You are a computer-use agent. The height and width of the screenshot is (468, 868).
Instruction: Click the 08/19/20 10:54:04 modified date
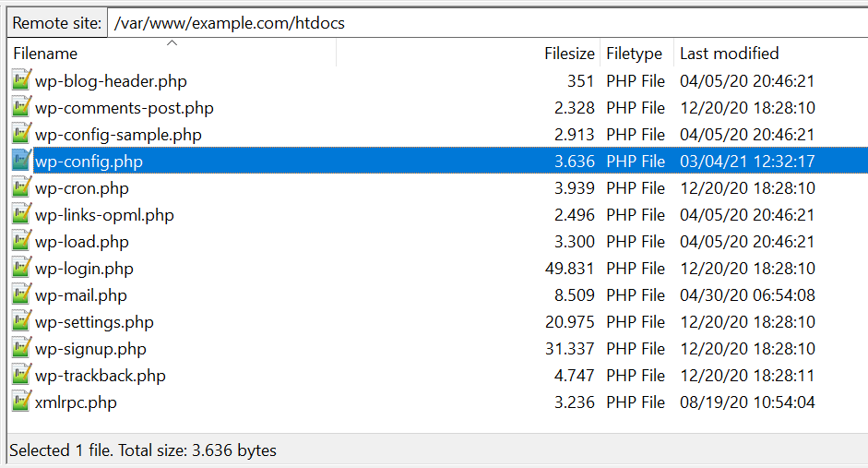[747, 402]
